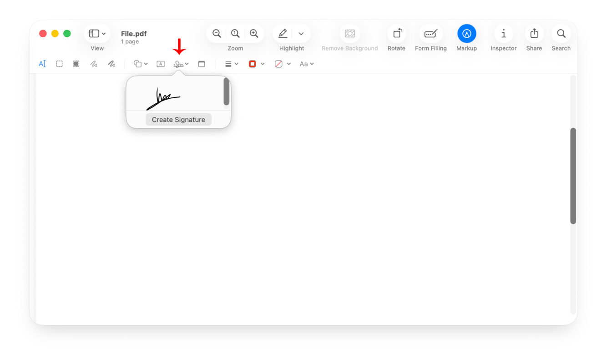Toggle the Markup toolbar off

click(x=466, y=34)
